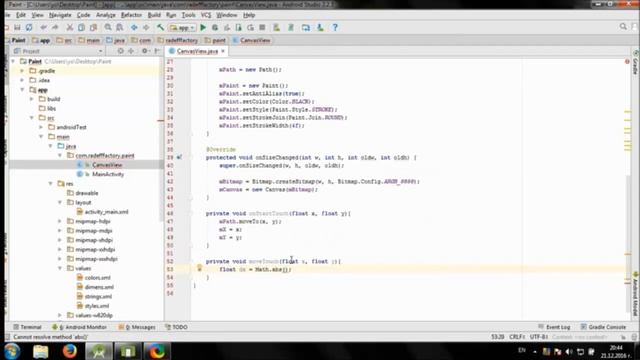Image resolution: width=640 pixels, height=360 pixels.
Task: Click the volume icon in system tray
Action: pyautogui.click(x=569, y=351)
